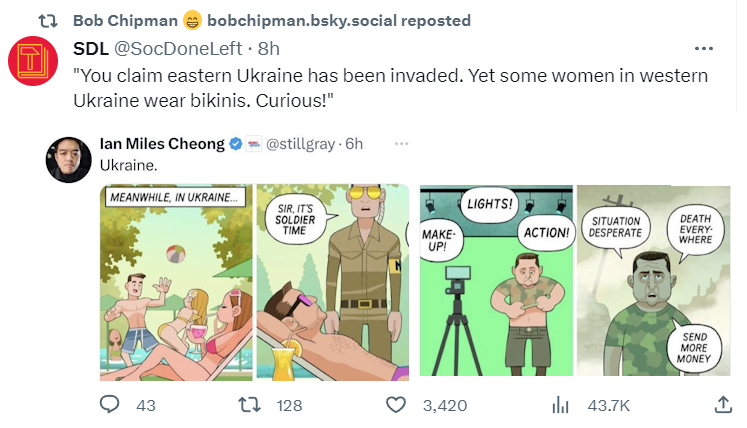Open the three-dot menu on quoted tweet

pyautogui.click(x=402, y=143)
